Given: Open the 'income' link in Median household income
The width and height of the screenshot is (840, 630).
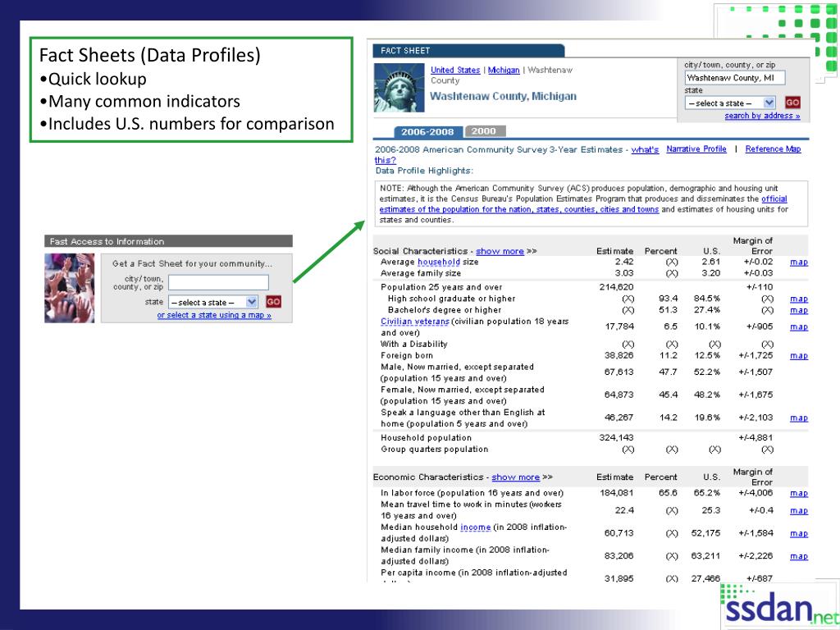Looking at the screenshot, I should click(476, 527).
